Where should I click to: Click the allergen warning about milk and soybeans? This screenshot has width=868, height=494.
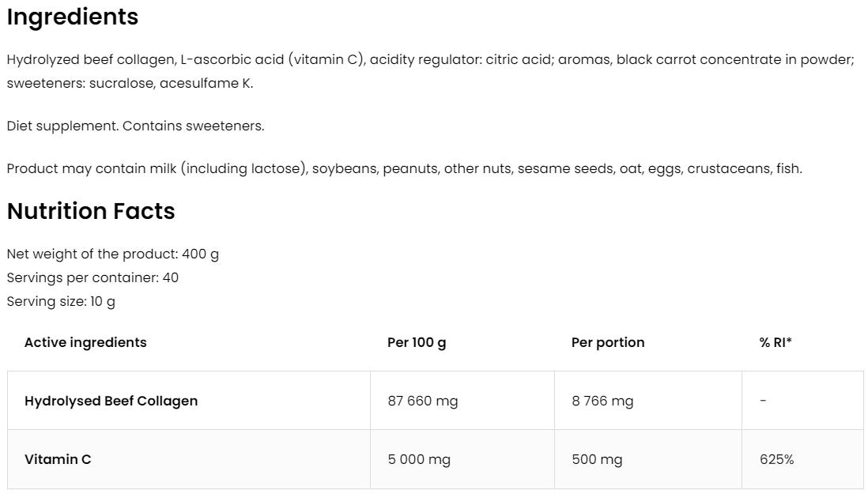click(x=404, y=168)
